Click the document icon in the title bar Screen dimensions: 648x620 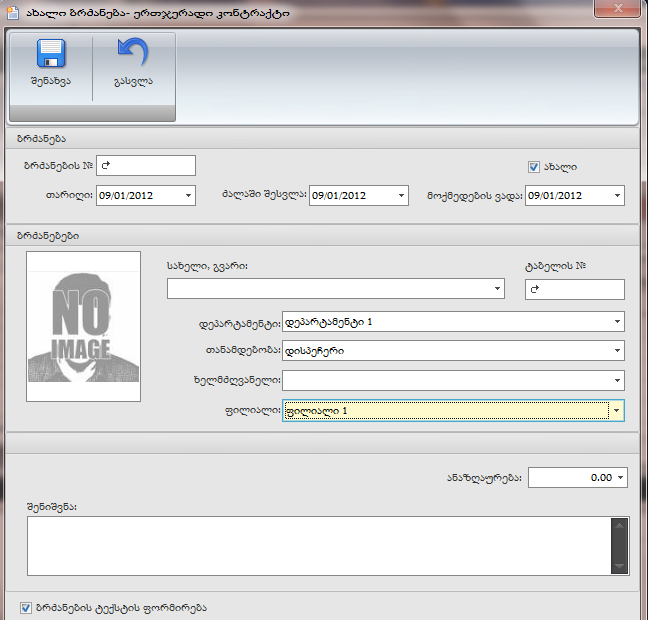coord(13,13)
